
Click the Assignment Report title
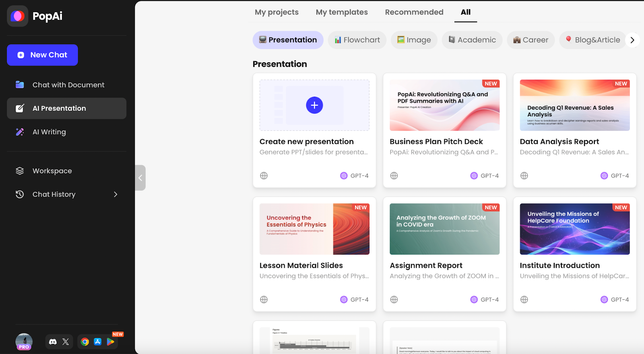[426, 265]
